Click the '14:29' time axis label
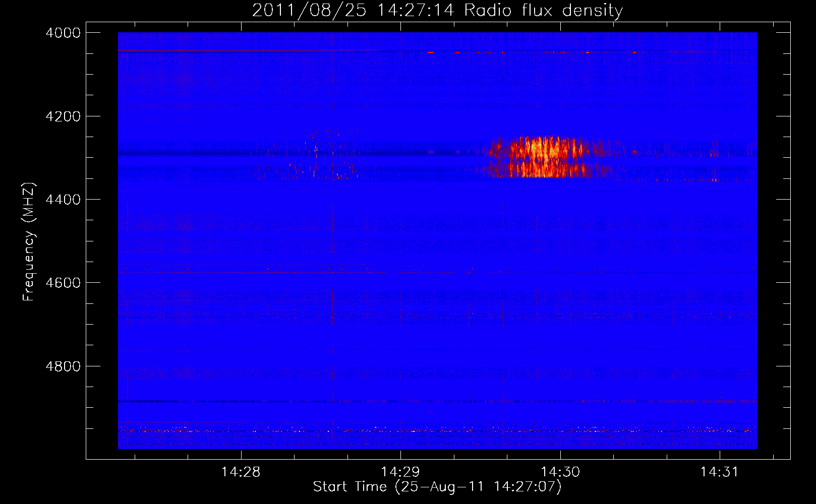 (400, 472)
